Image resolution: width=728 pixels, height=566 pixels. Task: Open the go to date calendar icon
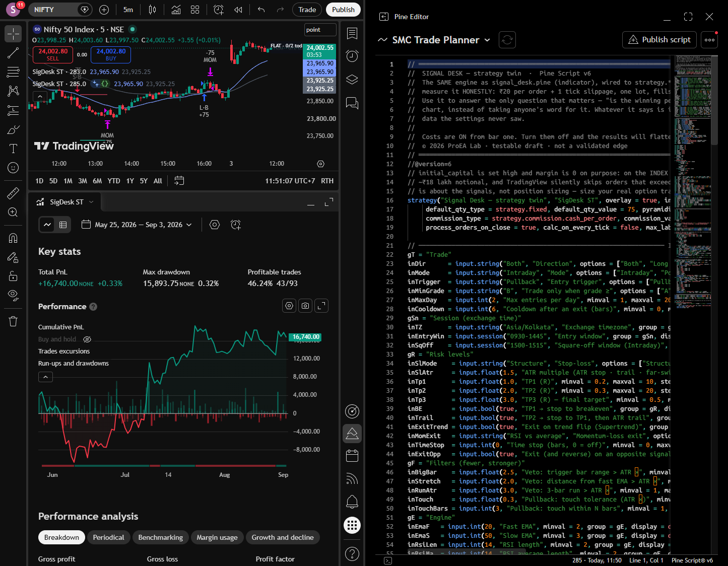click(179, 181)
